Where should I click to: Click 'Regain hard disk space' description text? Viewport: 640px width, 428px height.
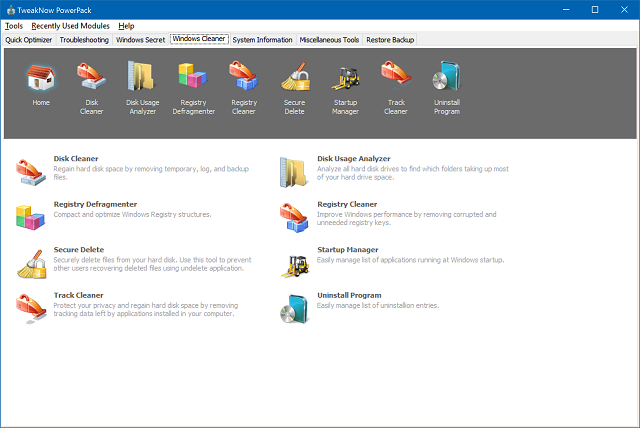(151, 173)
